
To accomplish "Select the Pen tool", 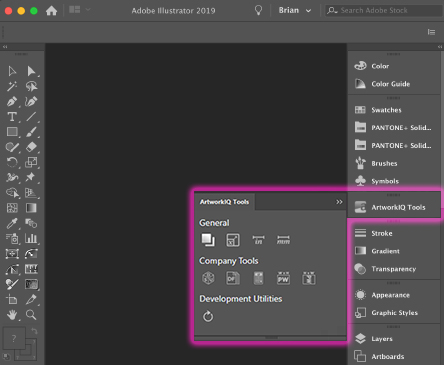I will 12,101.
